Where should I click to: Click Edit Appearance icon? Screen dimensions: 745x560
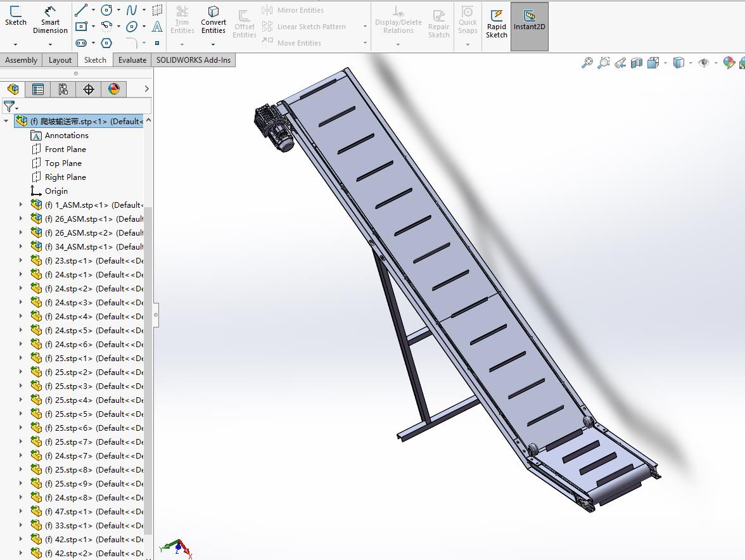[729, 63]
